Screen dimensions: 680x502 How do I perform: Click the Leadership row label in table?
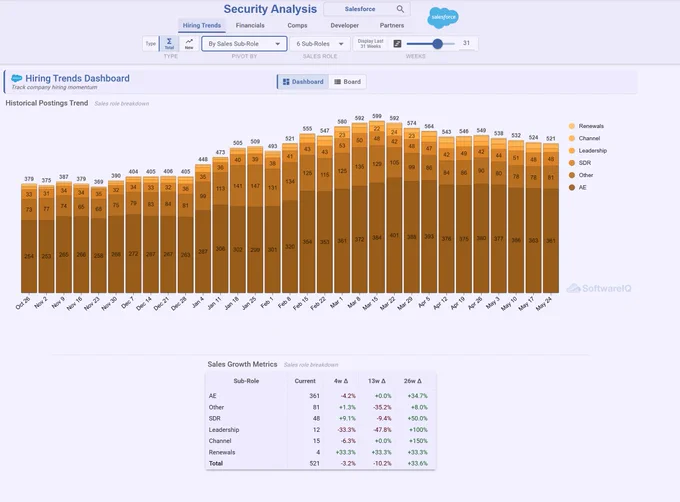(224, 430)
